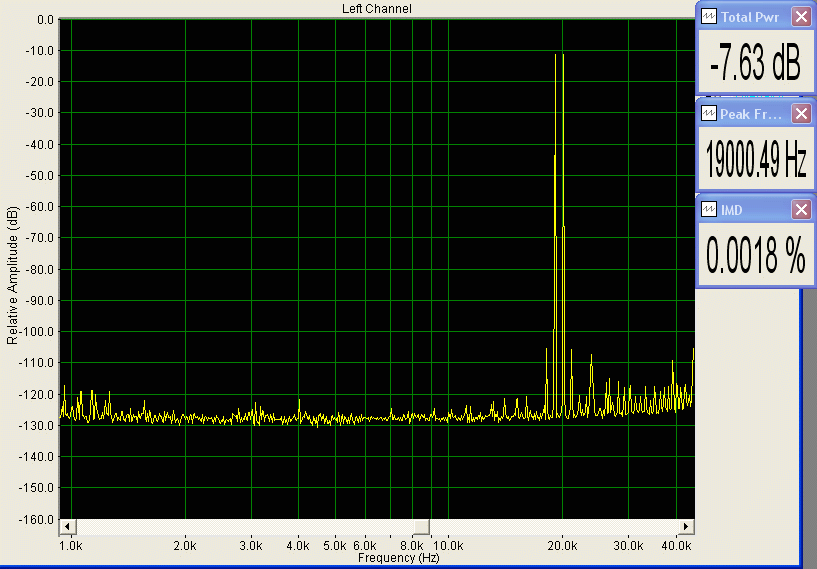
Task: Click the -160.0 amplitude axis tick label
Action: [36, 519]
